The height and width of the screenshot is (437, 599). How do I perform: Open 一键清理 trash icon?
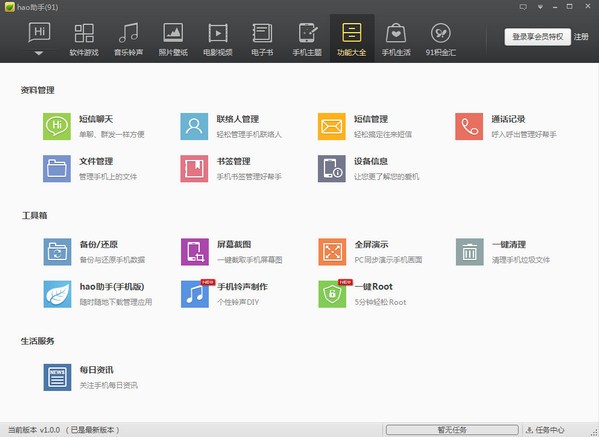coord(469,252)
